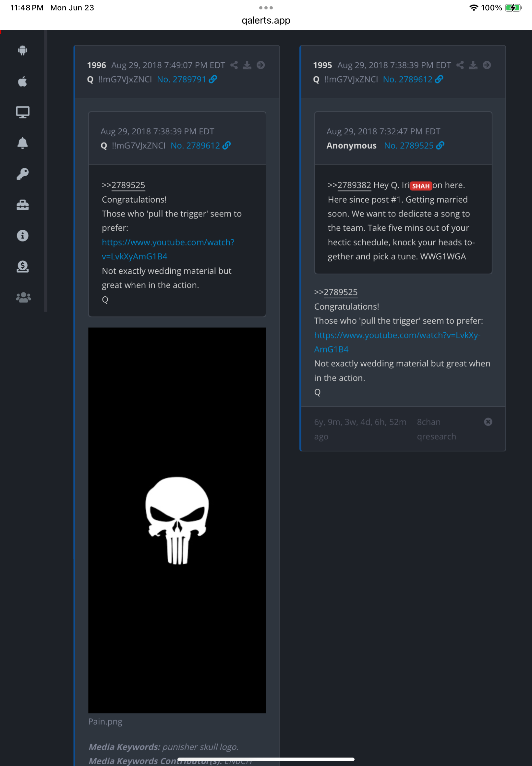Viewport: 532px width, 766px height.
Task: Tap the Wi-Fi status icon
Action: pyautogui.click(x=474, y=8)
